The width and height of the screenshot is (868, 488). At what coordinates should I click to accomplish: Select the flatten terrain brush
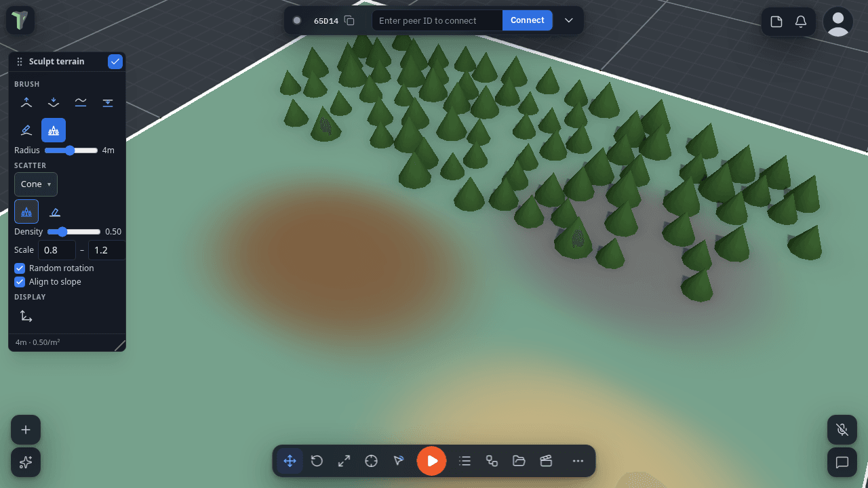point(108,102)
